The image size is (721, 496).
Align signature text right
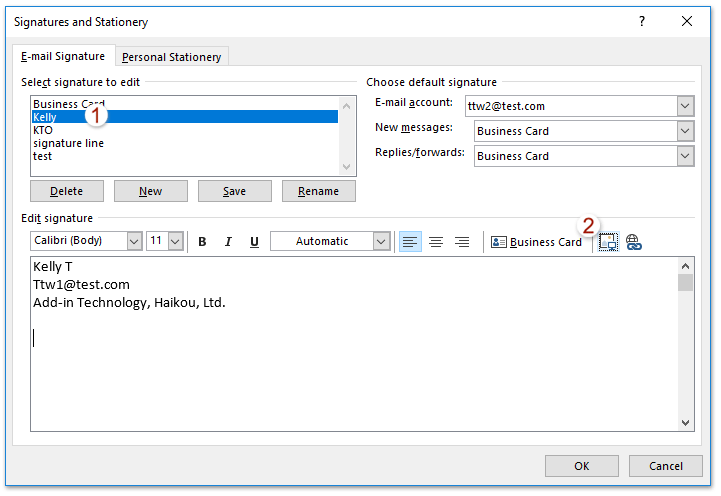tap(462, 242)
